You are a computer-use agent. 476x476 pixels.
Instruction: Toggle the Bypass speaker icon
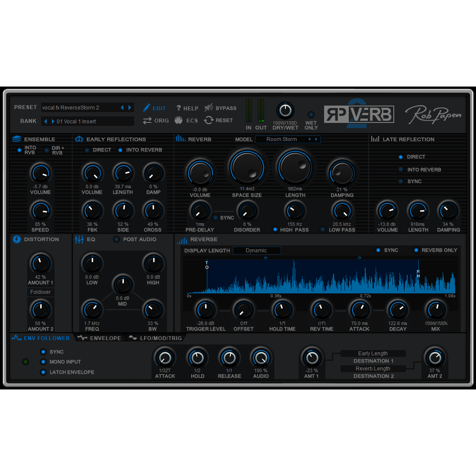tap(209, 108)
